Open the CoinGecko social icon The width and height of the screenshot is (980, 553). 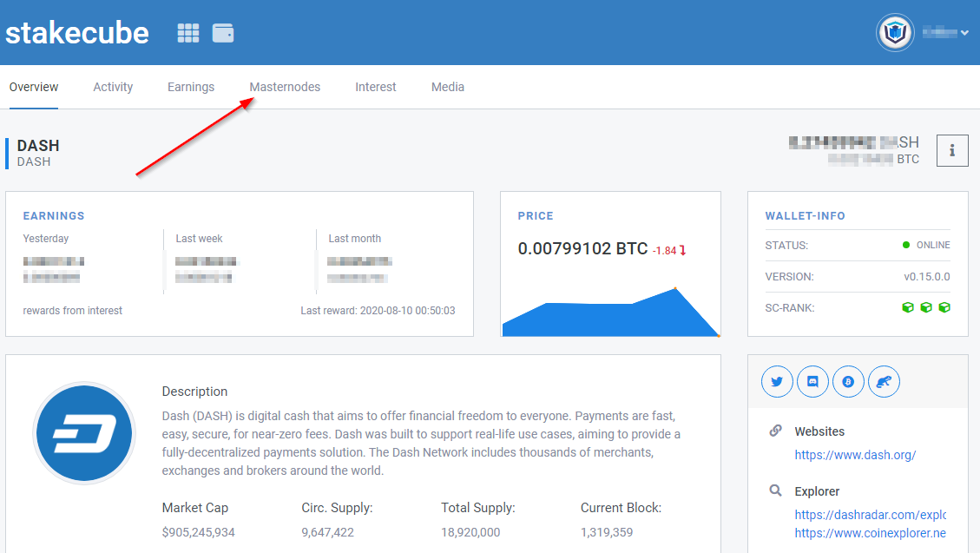click(884, 382)
